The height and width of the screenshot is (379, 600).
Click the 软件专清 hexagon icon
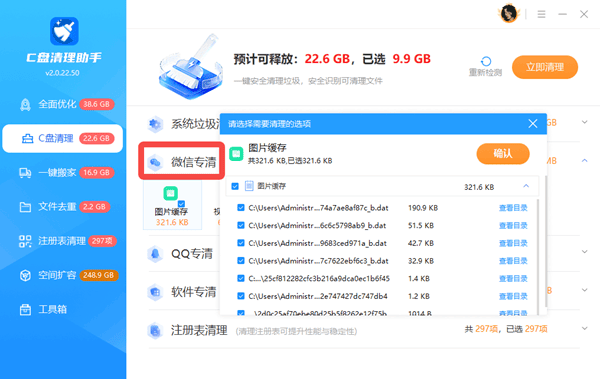155,292
